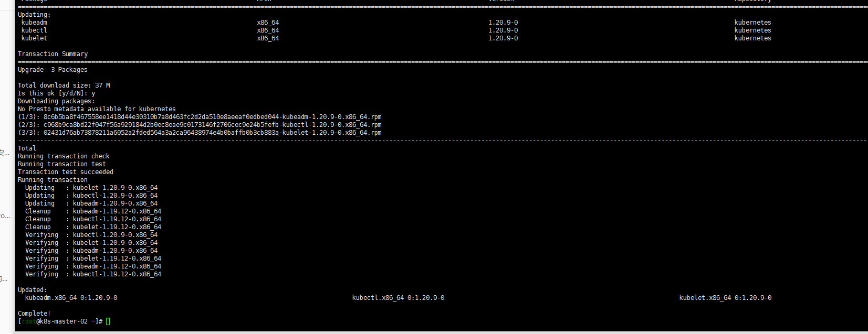Click the x86_64 arch value in kubelet row
This screenshot has width=868, height=334.
click(x=268, y=38)
